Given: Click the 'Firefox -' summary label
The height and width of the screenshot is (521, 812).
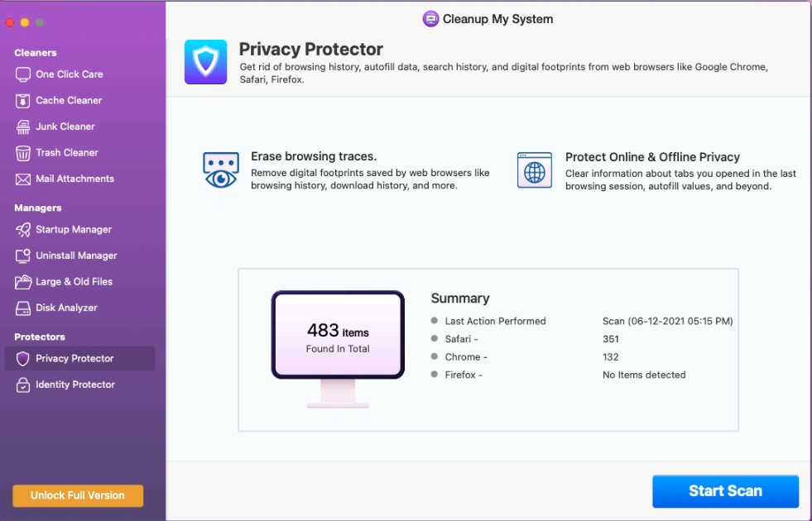Looking at the screenshot, I should (464, 375).
